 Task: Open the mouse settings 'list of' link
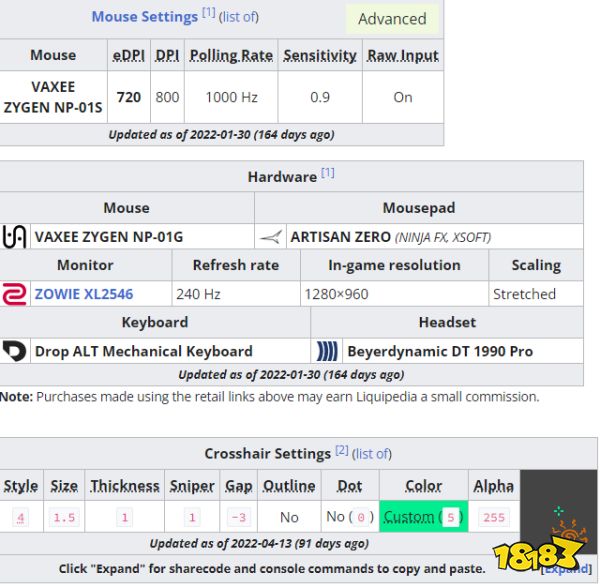tap(239, 17)
